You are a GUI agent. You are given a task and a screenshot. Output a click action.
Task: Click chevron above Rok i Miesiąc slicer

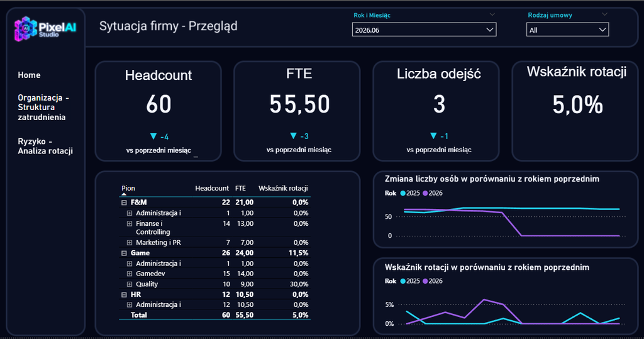pyautogui.click(x=492, y=14)
